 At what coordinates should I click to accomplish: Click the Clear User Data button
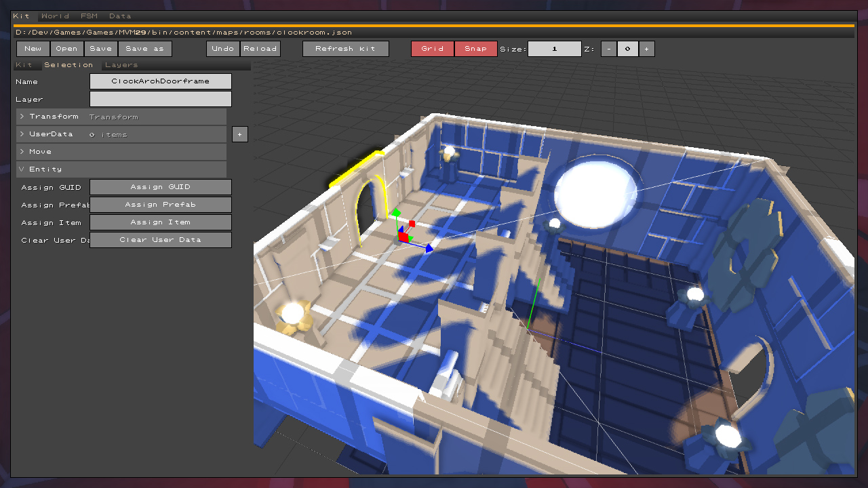(161, 240)
